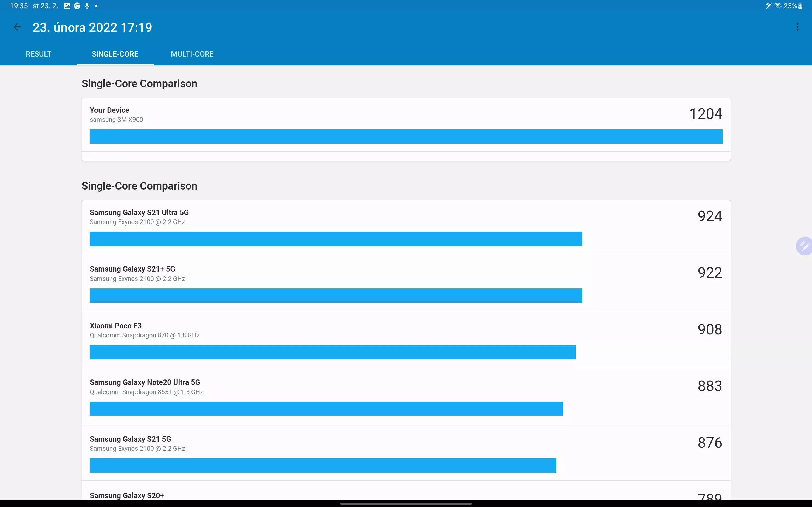
Task: Tap the 19:35 clock in status bar
Action: coord(19,6)
